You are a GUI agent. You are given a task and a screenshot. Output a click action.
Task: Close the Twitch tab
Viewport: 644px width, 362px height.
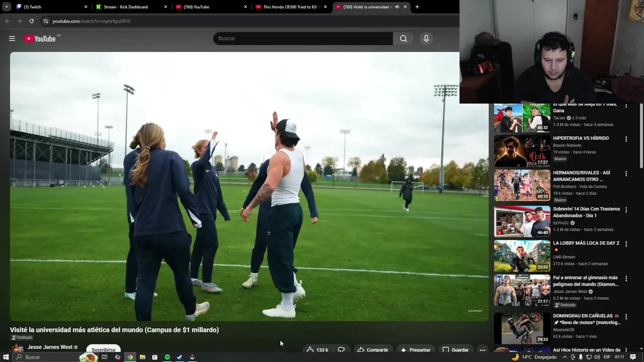[86, 7]
